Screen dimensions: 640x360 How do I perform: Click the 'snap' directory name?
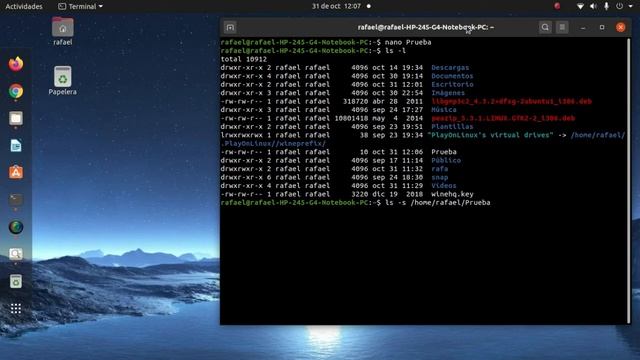(x=440, y=178)
